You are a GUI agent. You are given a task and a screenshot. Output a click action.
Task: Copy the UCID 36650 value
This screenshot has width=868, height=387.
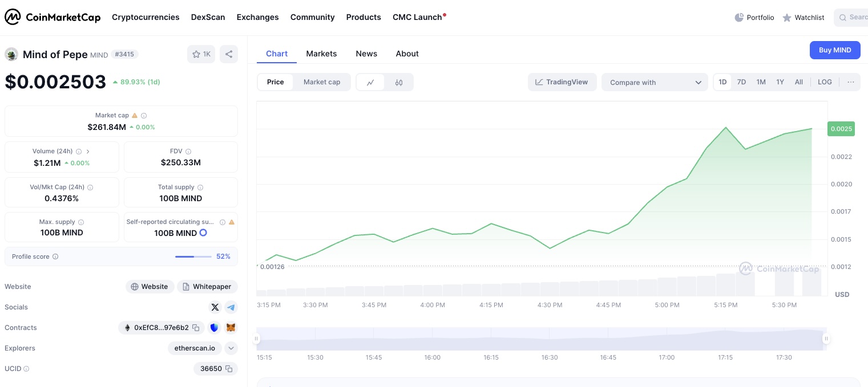click(x=229, y=369)
